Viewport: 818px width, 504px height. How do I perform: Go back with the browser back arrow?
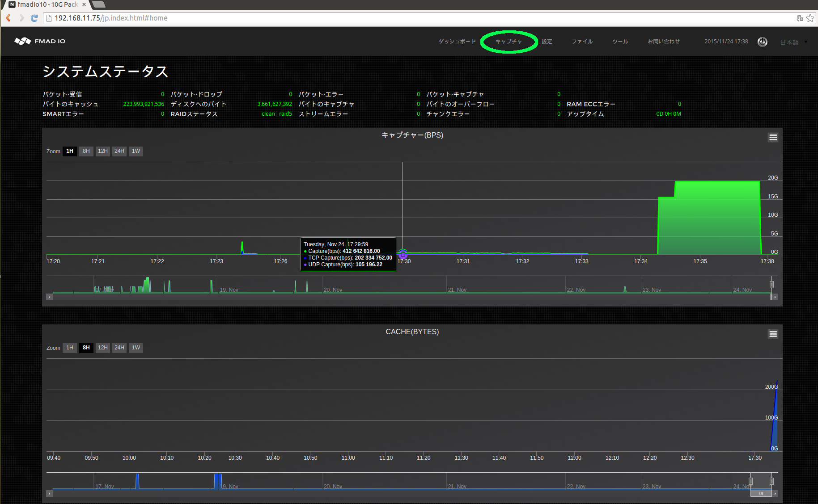[x=8, y=18]
